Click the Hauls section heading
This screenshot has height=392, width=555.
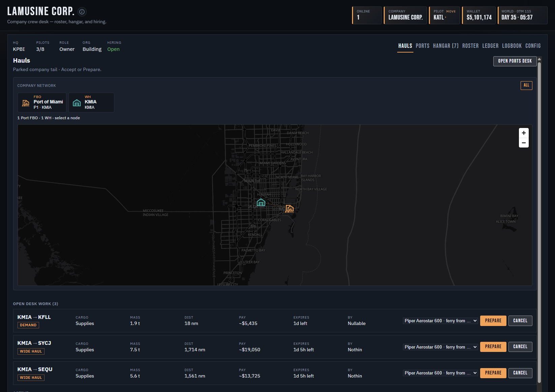pos(22,61)
